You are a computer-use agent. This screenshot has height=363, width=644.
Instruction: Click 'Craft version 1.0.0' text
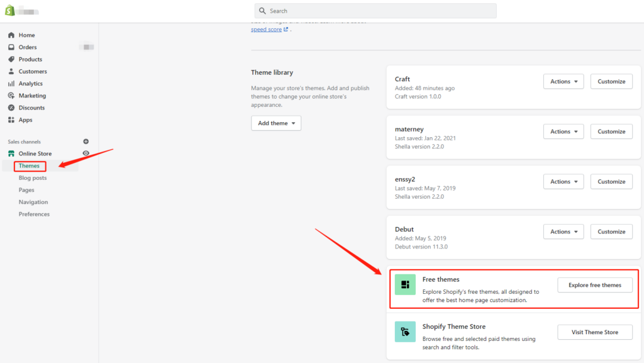(418, 96)
